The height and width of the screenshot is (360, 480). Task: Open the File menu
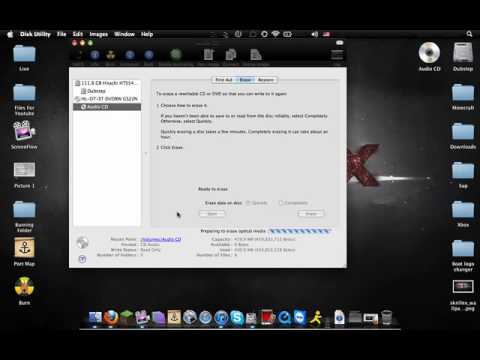(x=61, y=34)
